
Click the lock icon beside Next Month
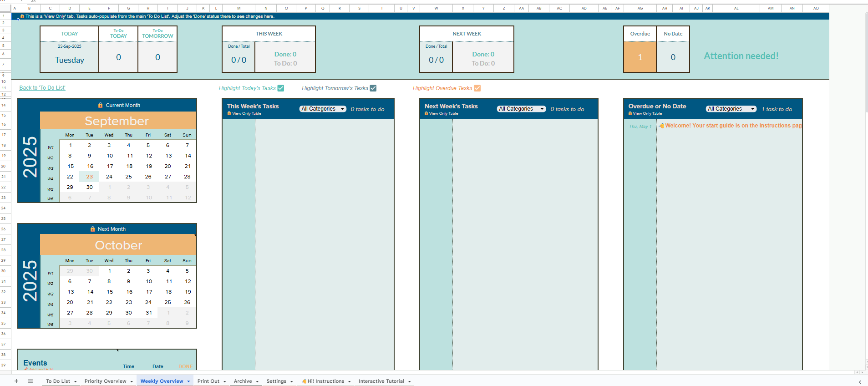92,229
